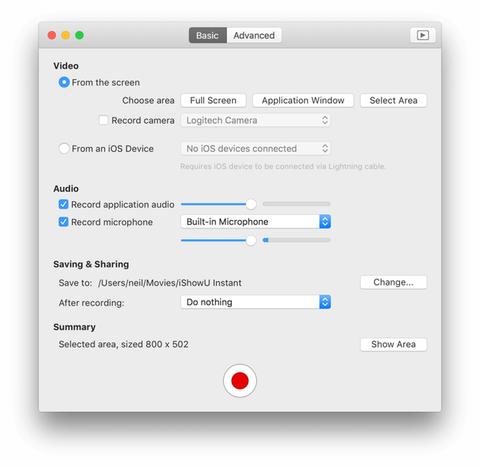
Task: Select the Basic tab
Action: pos(208,35)
